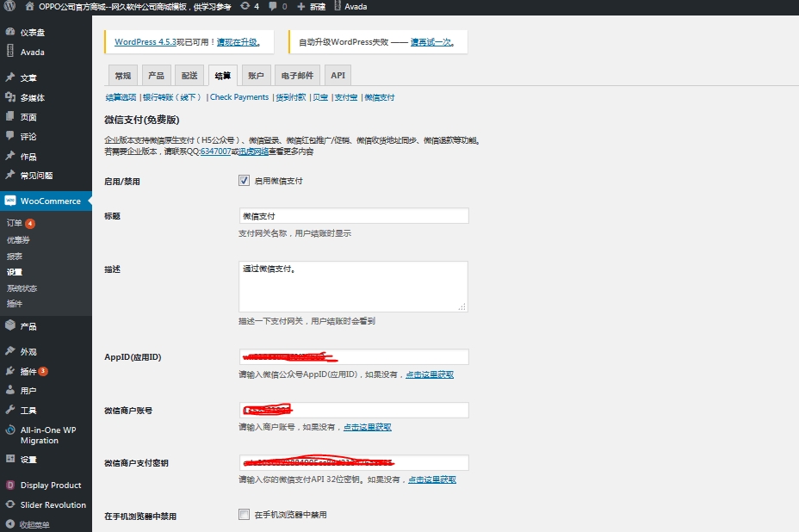Open WooCommerce in the sidebar menu
Screen dimensions: 799x532
click(x=50, y=201)
